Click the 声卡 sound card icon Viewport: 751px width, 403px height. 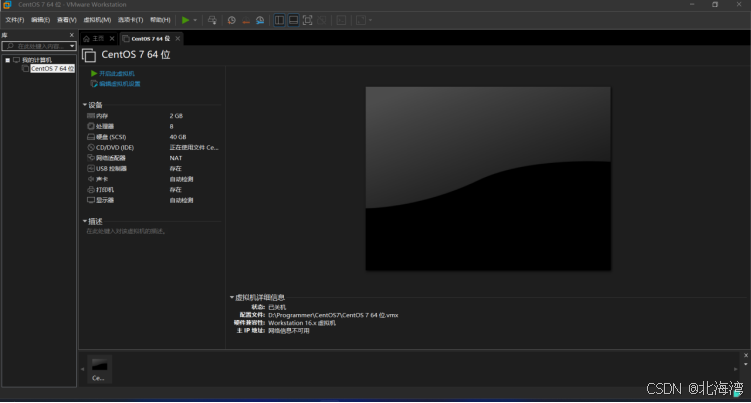coord(91,179)
